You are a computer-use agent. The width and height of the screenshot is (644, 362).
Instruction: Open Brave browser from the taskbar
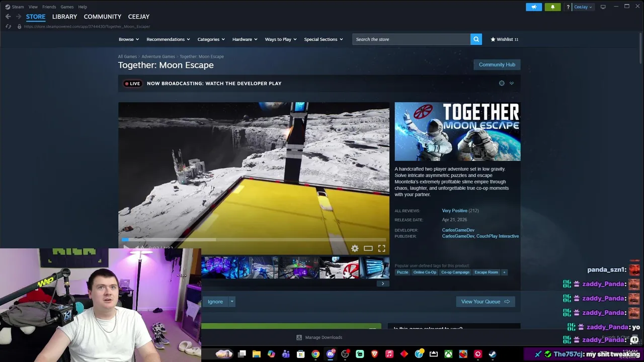coord(374,354)
